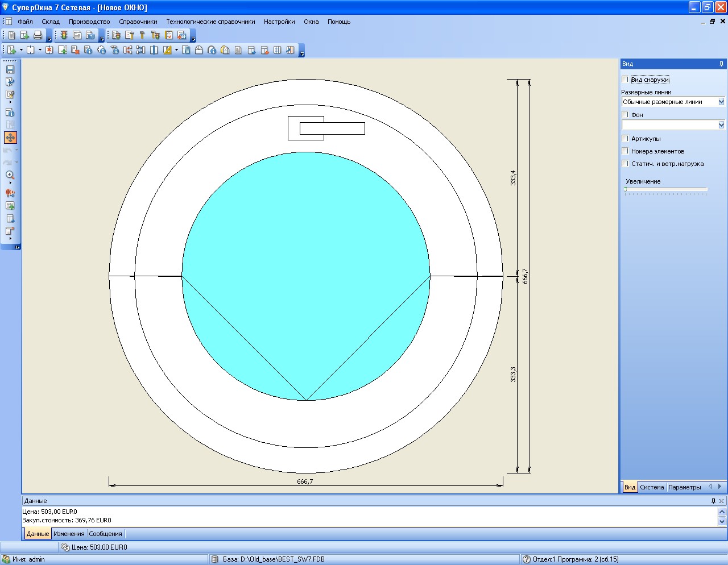Screen dimensions: 728x565
Task: Switch to the Сообщения tab
Action: 105,534
